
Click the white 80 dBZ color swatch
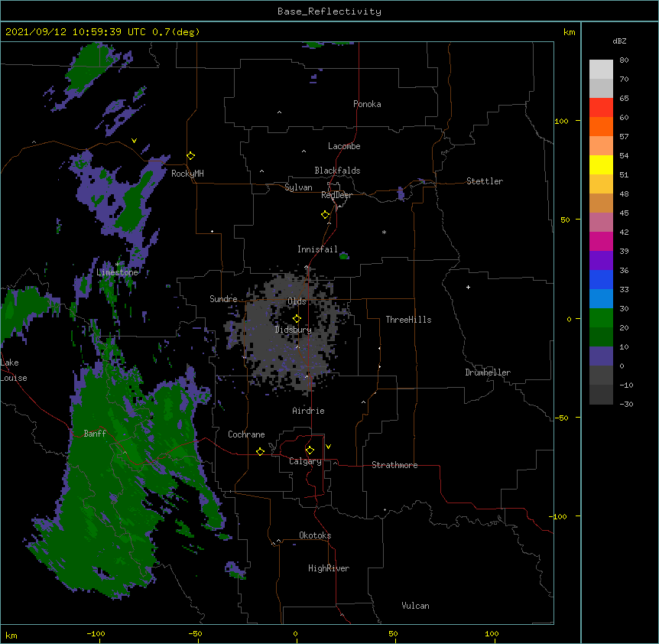coord(601,69)
